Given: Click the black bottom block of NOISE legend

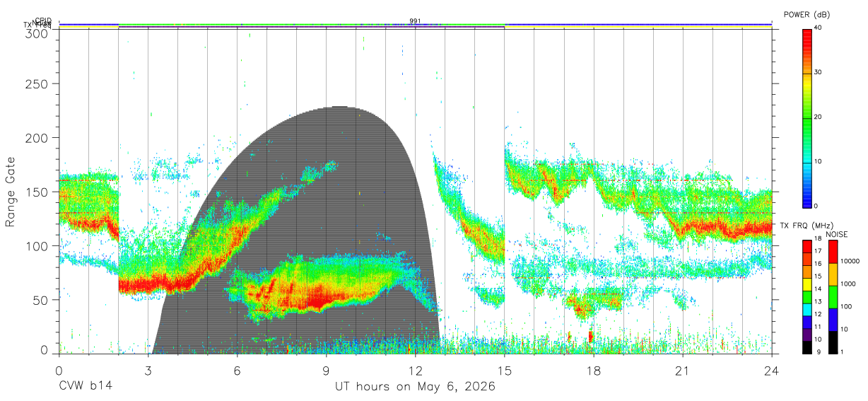Looking at the screenshot, I should pos(832,341).
